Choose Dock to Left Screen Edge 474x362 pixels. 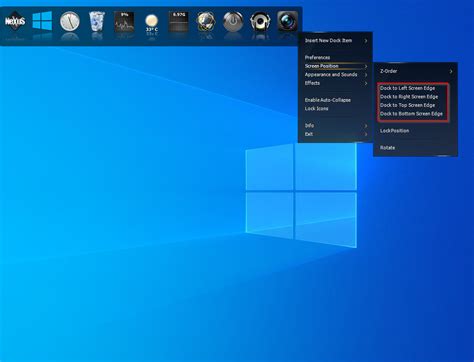407,88
